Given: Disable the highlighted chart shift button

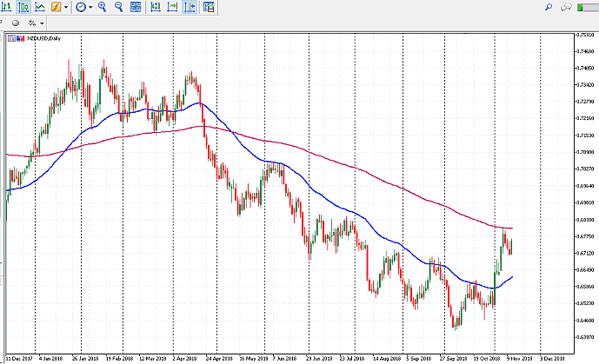Looking at the screenshot, I should 190,7.
